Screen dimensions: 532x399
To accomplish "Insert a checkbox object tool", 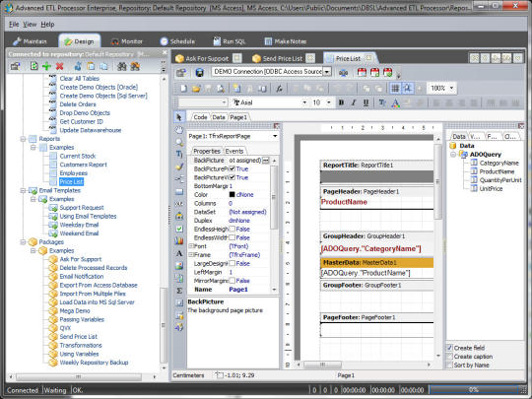I will (x=179, y=229).
